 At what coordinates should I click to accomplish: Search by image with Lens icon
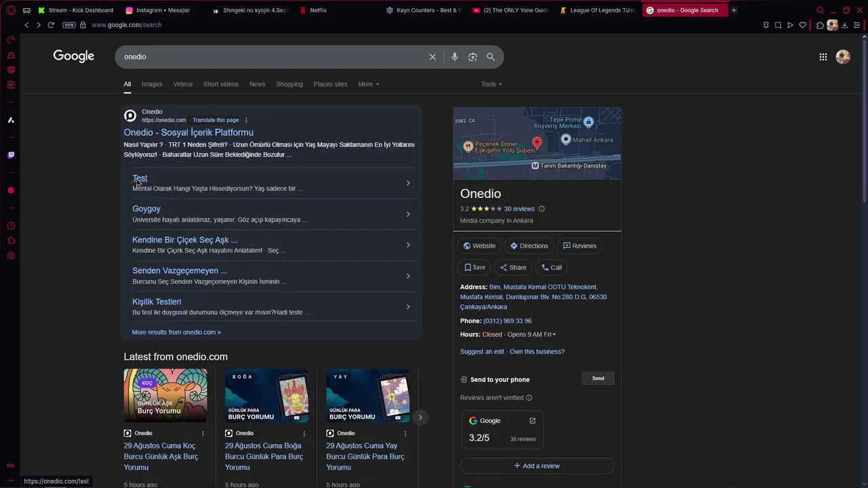473,57
